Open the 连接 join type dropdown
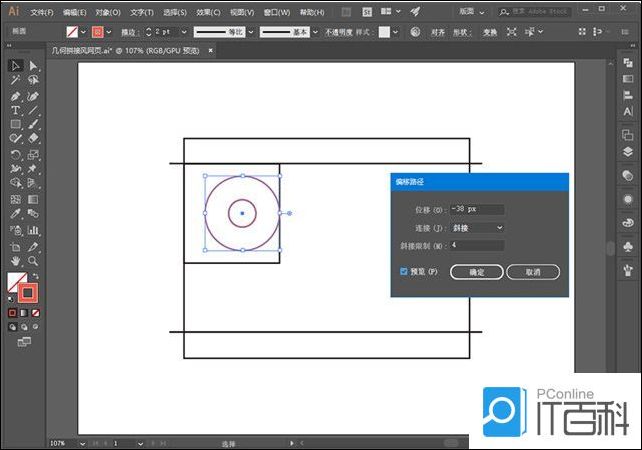Screen dimensions: 642x450 [x=477, y=227]
